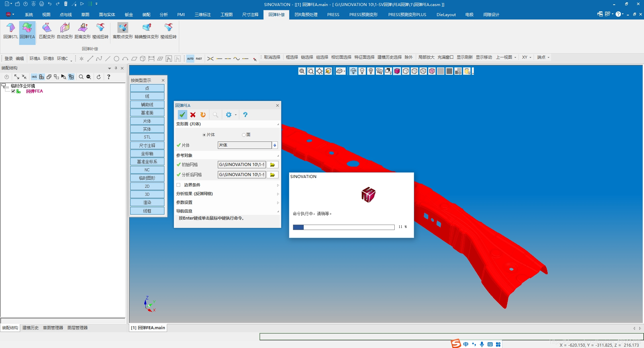Select the 回弹STL tool in ribbon
Screen dimensions: 644x348
click(10, 31)
